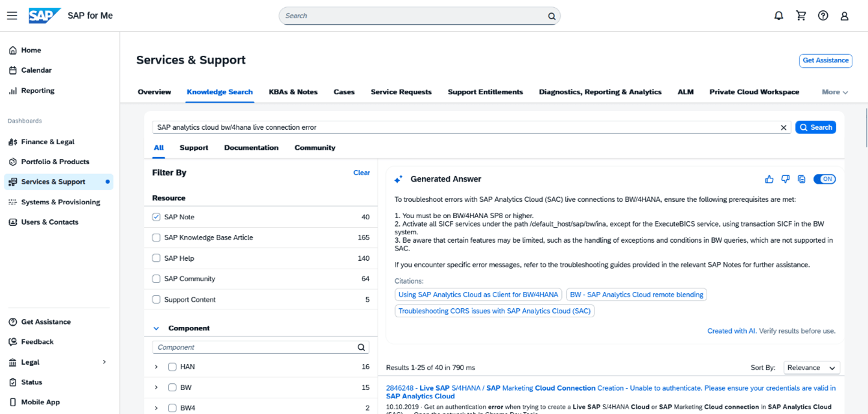868x414 pixels.
Task: Switch to KBAs & Notes tab
Action: coord(293,92)
